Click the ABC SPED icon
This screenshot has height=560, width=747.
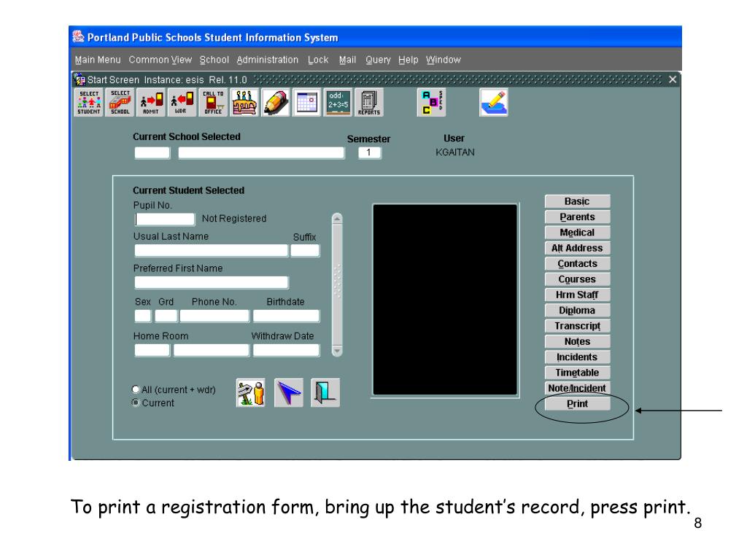(x=431, y=102)
